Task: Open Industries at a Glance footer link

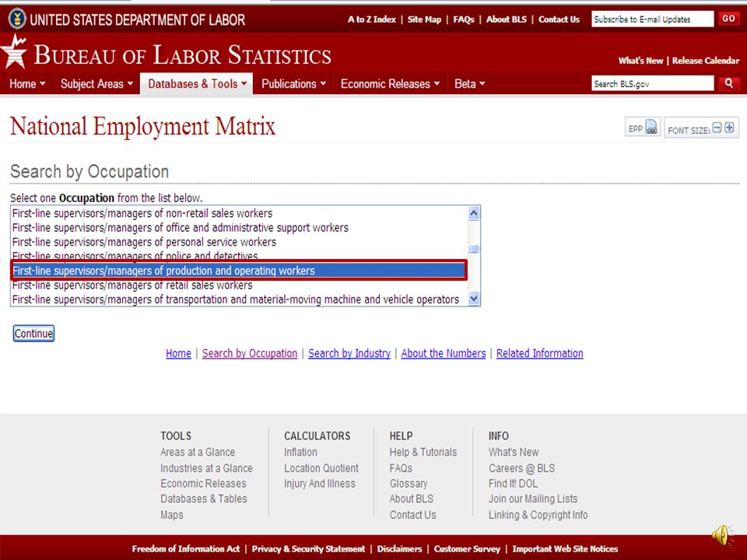Action: (x=207, y=468)
